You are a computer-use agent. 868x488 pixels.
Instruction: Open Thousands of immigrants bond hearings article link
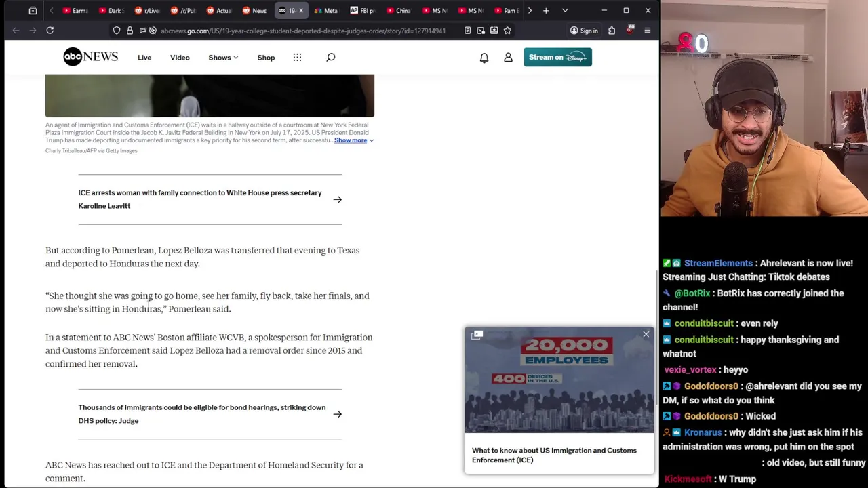[x=202, y=414]
